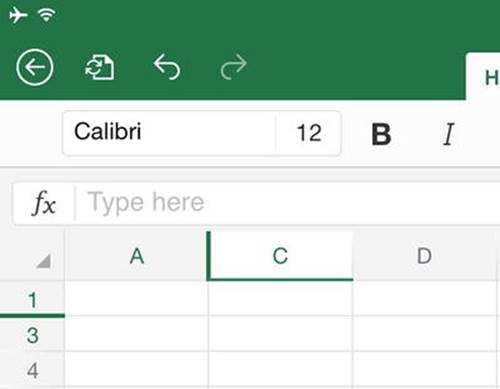The width and height of the screenshot is (500, 389).
Task: Open the font size 12 selector
Action: click(309, 133)
